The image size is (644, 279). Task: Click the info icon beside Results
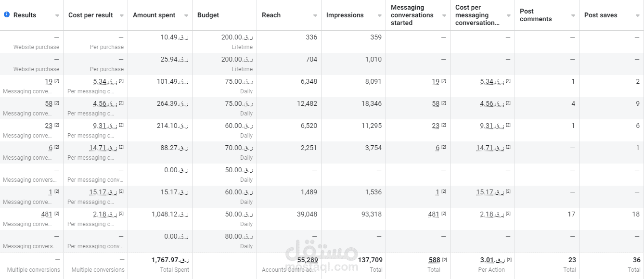[x=7, y=15]
